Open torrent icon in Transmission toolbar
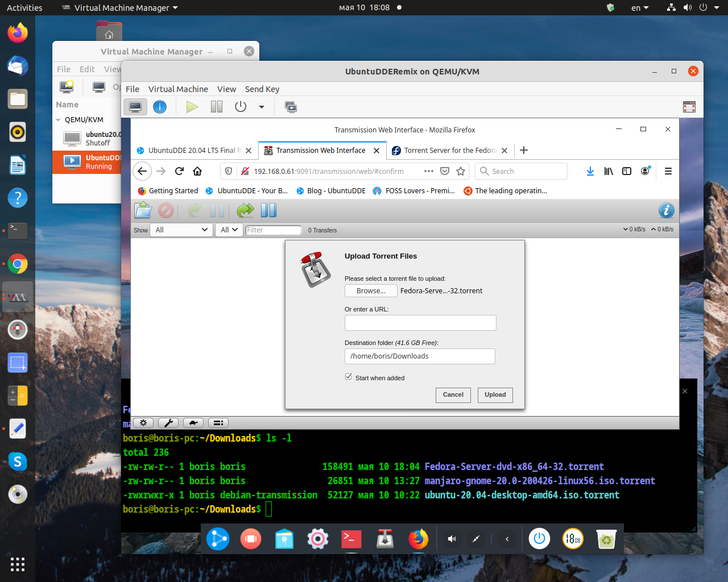Viewport: 728px width, 582px height. coord(143,210)
